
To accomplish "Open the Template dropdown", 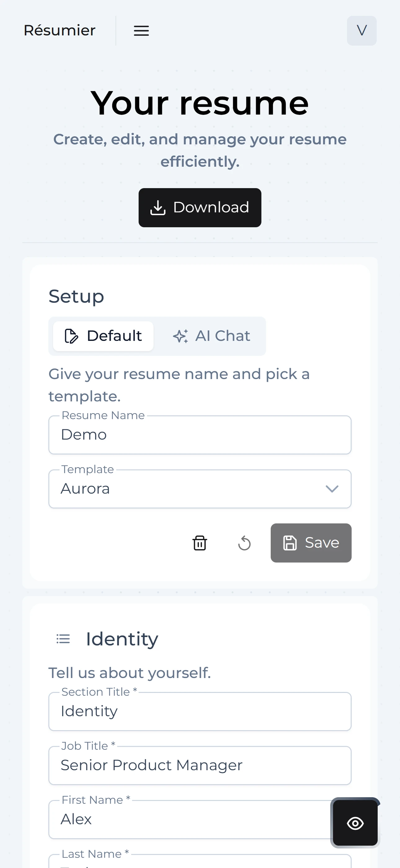I will click(x=189, y=489).
